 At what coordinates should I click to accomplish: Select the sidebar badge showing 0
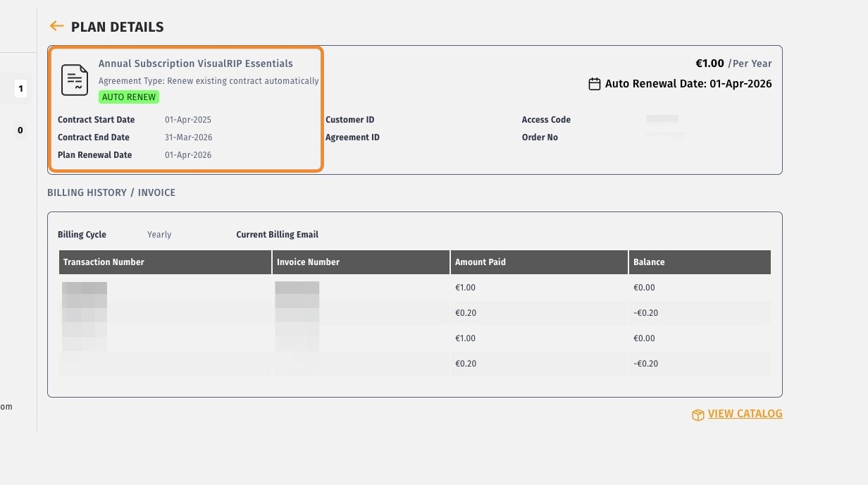[x=20, y=130]
